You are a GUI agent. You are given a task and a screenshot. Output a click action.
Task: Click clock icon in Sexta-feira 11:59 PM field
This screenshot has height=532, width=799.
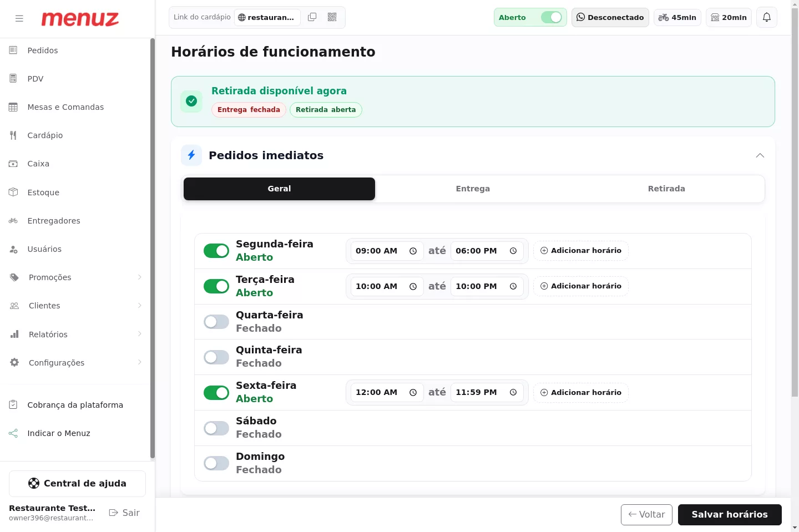tap(513, 392)
